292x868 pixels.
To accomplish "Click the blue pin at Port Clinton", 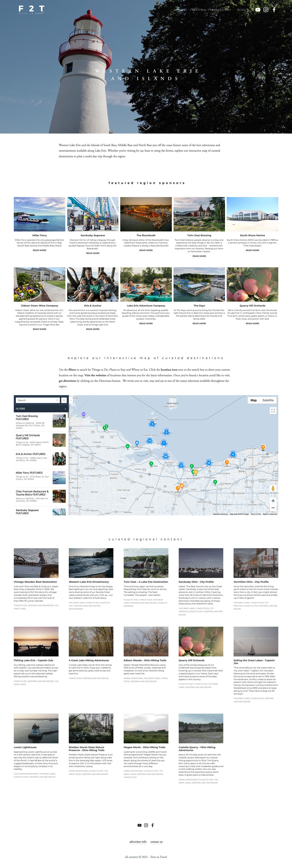I will 137,443.
